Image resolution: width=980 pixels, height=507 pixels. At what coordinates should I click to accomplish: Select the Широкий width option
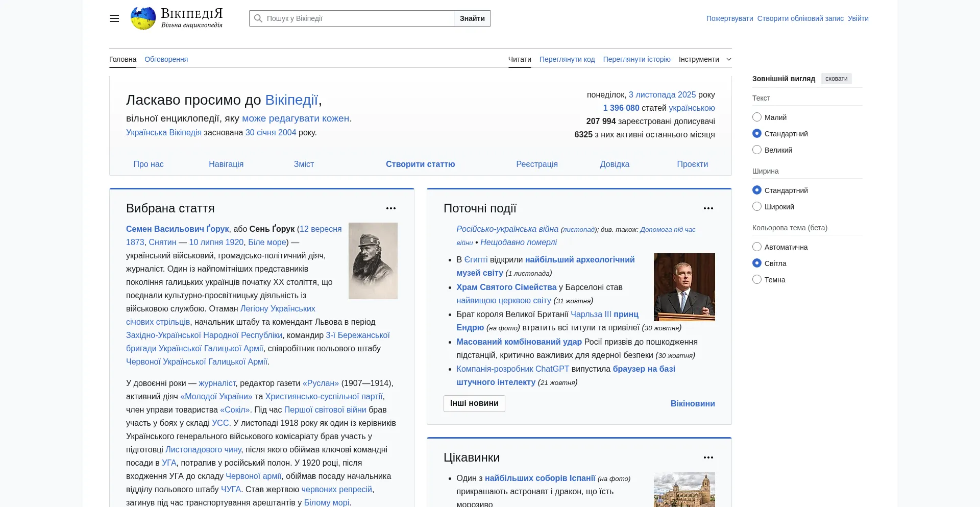coord(757,207)
